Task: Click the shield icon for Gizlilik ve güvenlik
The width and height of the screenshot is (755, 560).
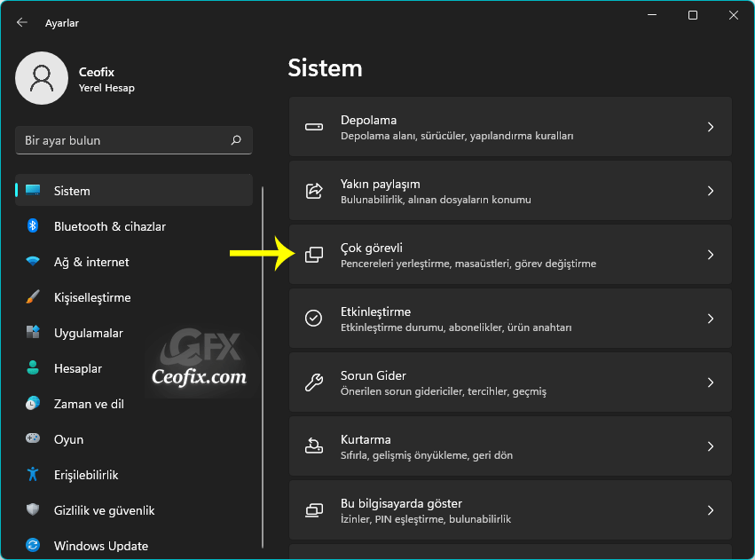Action: [33, 509]
